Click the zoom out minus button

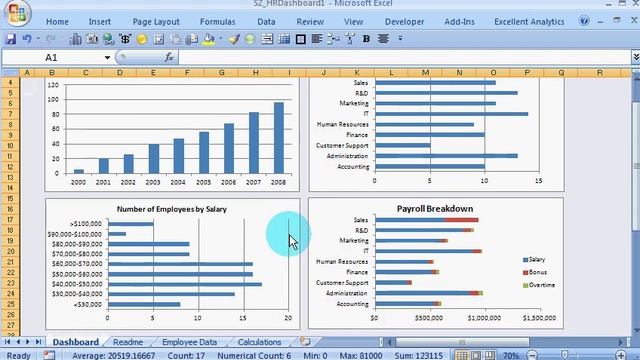(x=532, y=355)
